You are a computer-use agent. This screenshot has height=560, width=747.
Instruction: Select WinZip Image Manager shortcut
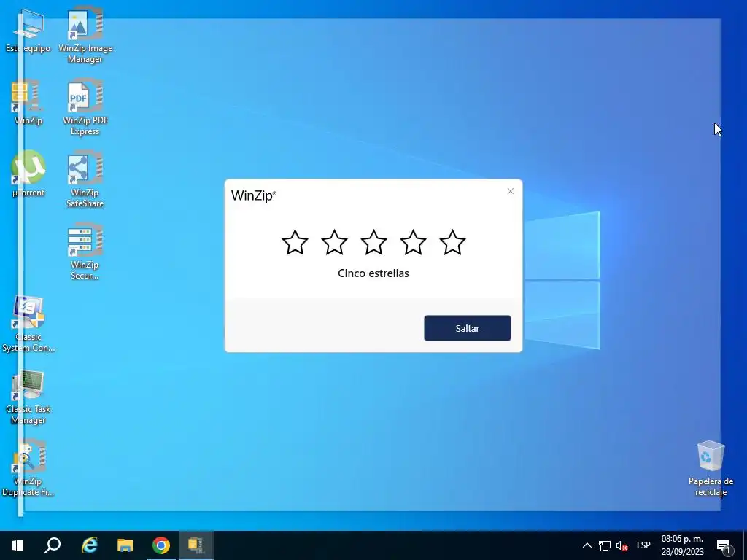click(x=85, y=36)
